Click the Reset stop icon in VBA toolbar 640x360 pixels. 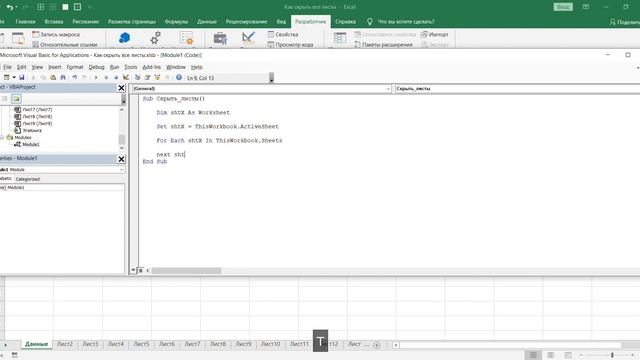[x=116, y=78]
